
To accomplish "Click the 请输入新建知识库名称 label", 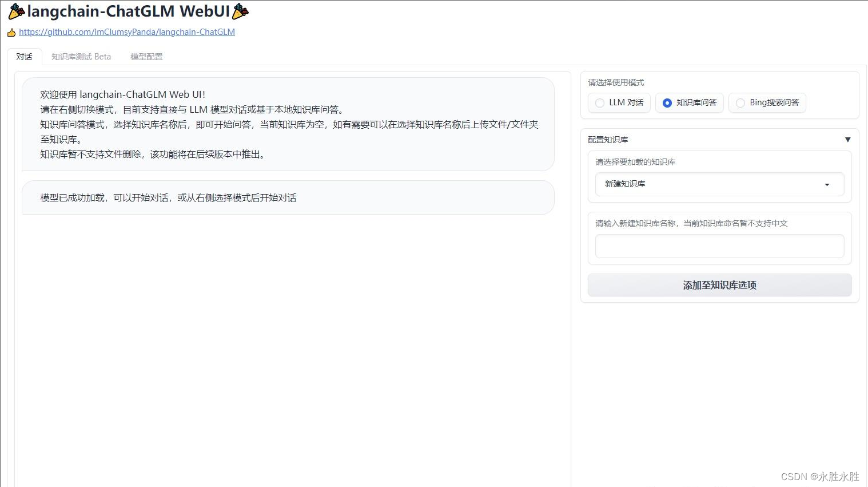I will pos(691,223).
